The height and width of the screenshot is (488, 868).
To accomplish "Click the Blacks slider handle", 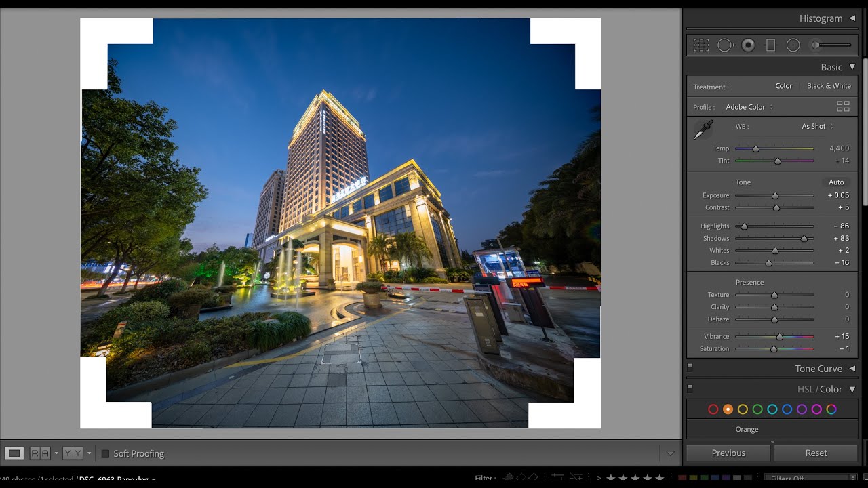I will pyautogui.click(x=768, y=263).
